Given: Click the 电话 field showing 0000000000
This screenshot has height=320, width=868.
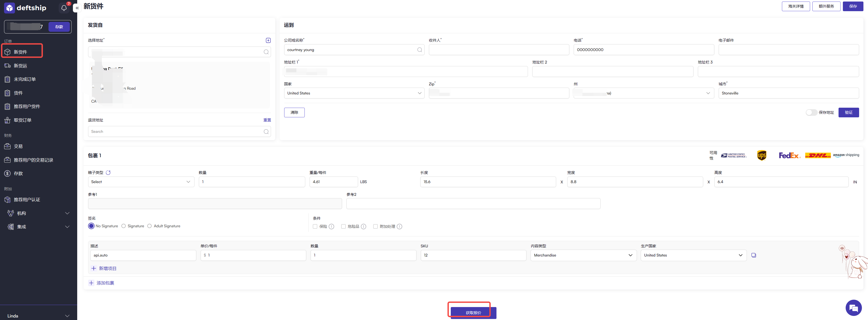Looking at the screenshot, I should pos(644,50).
